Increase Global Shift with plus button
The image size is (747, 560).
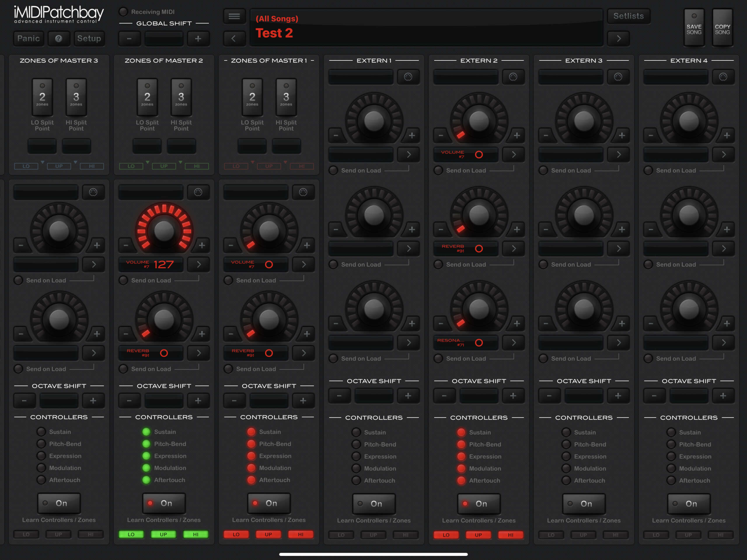coord(198,39)
